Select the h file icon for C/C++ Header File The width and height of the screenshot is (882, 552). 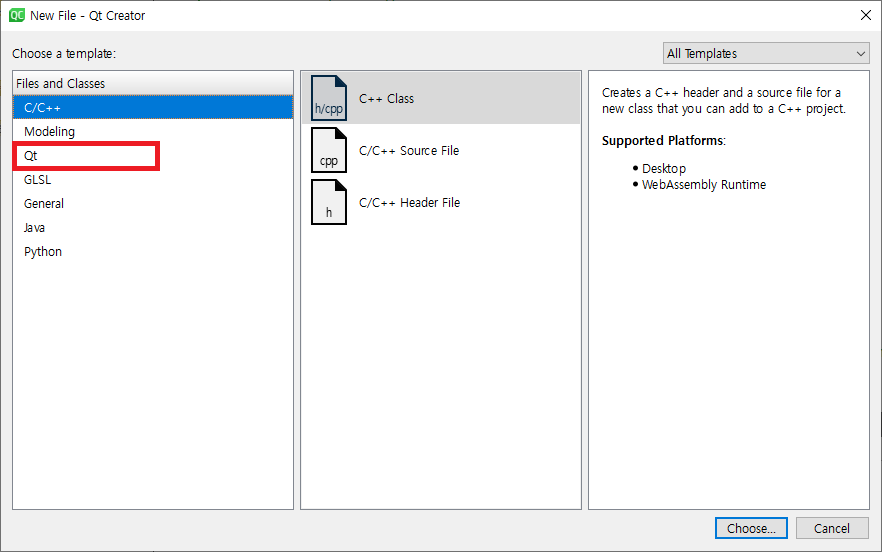329,202
